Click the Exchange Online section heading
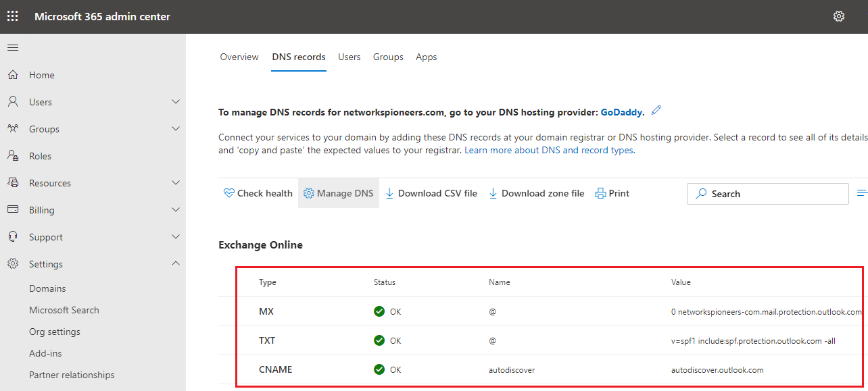The width and height of the screenshot is (868, 391). click(260, 245)
